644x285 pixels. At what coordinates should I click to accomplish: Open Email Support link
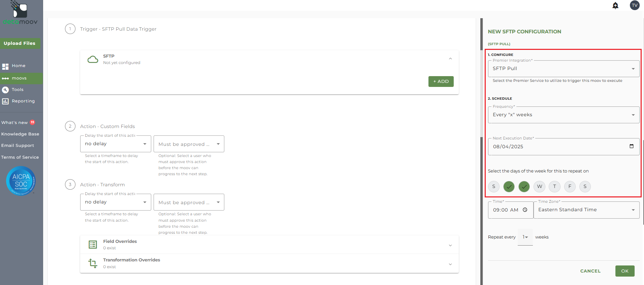18,146
